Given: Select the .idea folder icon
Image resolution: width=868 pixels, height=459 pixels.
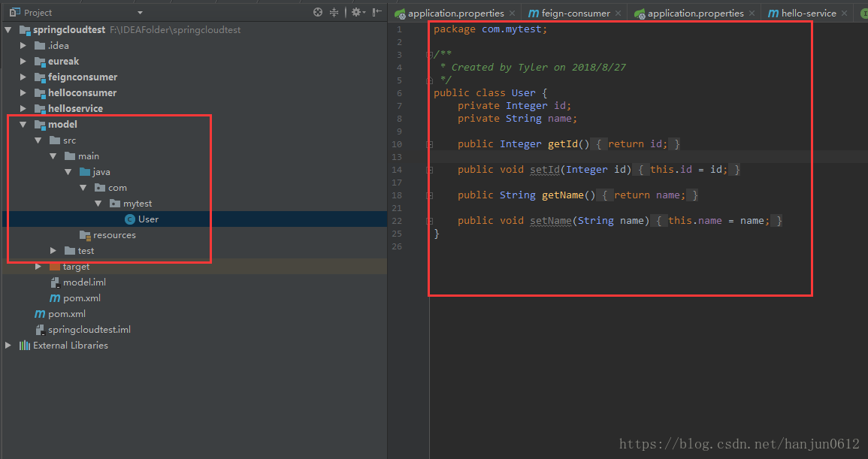Looking at the screenshot, I should [x=40, y=45].
